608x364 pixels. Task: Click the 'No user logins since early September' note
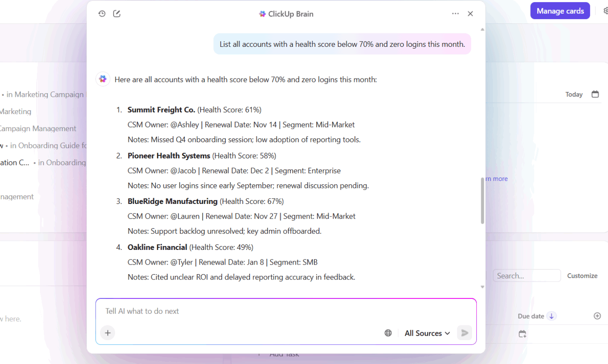coord(209,186)
